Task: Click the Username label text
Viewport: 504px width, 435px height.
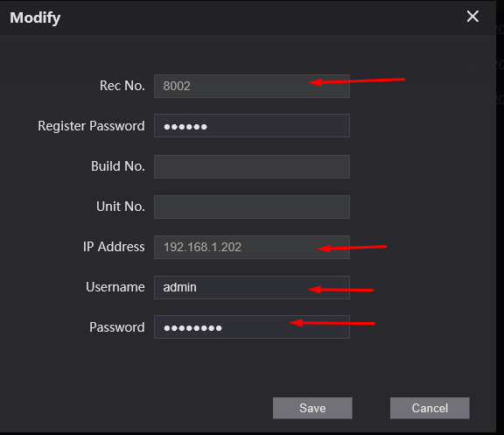Action: 115,287
